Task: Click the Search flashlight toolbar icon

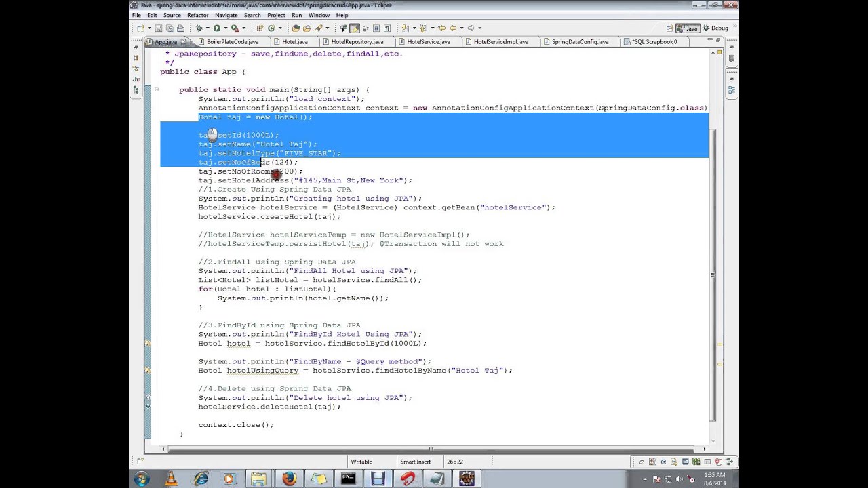Action: click(318, 28)
